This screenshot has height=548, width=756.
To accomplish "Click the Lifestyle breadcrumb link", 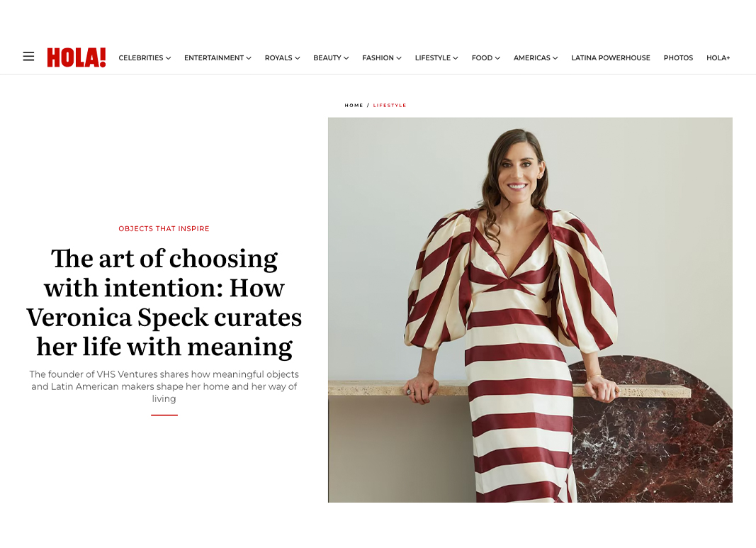I will click(x=390, y=105).
